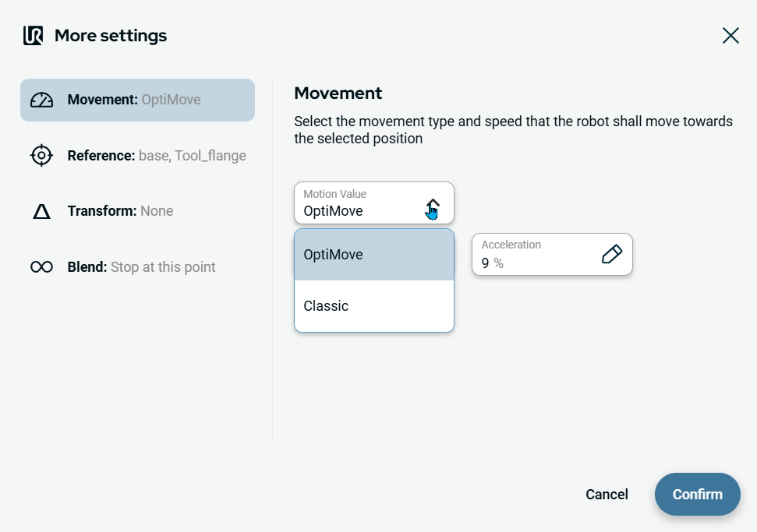Click the pencil edit icon in Acceleration

[x=611, y=254]
